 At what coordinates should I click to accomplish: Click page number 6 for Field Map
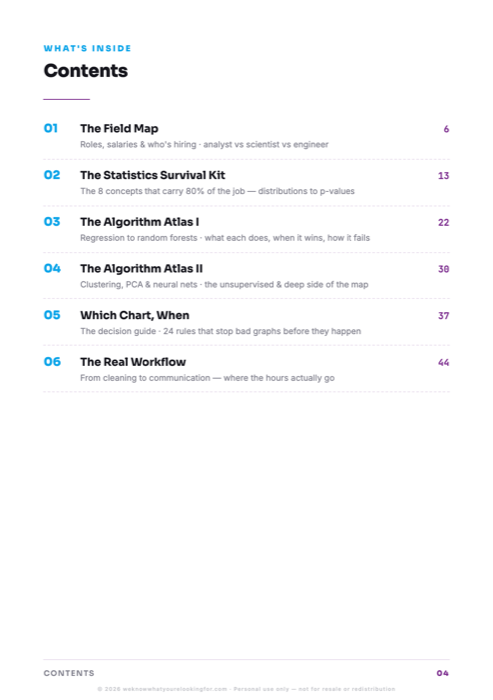point(446,129)
